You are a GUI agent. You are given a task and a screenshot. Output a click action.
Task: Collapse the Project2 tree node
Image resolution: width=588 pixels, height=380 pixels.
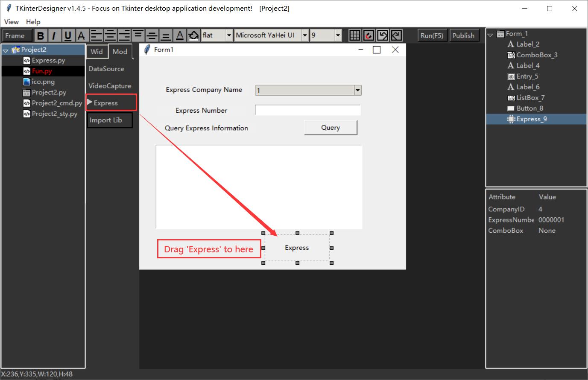click(6, 50)
